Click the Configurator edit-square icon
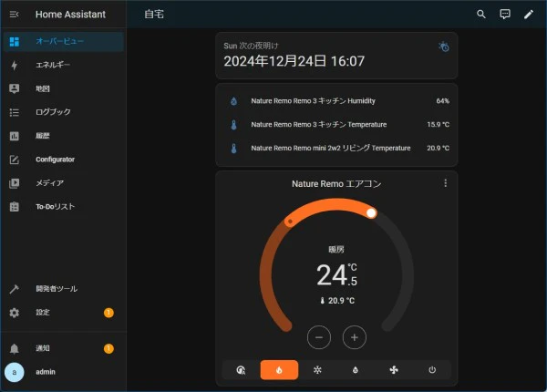 point(15,160)
